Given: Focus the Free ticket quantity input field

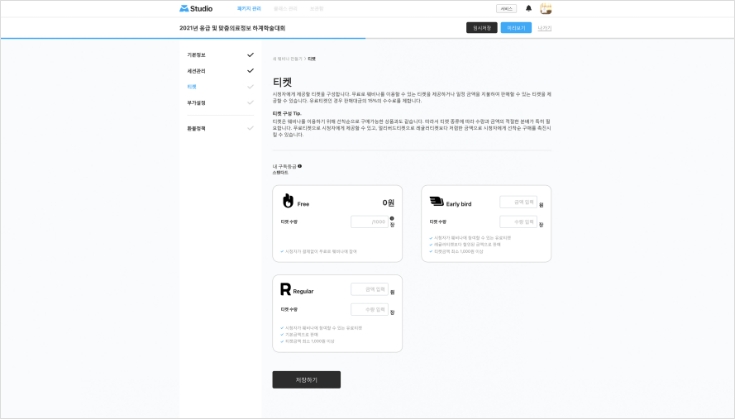Looking at the screenshot, I should tap(368, 222).
